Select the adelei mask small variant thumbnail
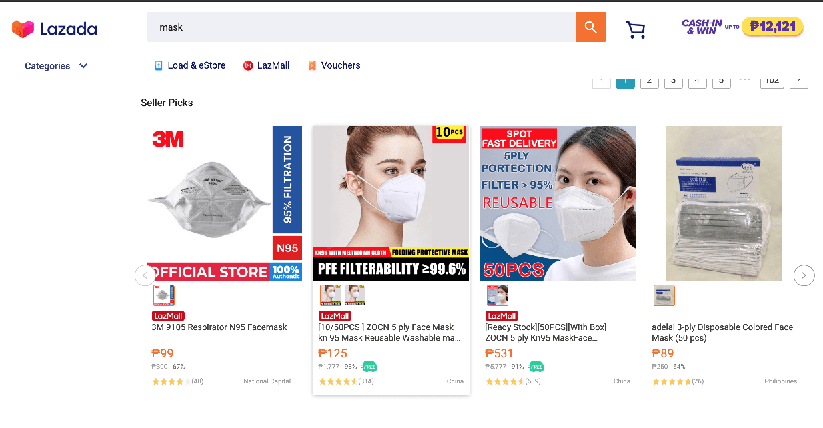The width and height of the screenshot is (823, 428). [x=664, y=295]
